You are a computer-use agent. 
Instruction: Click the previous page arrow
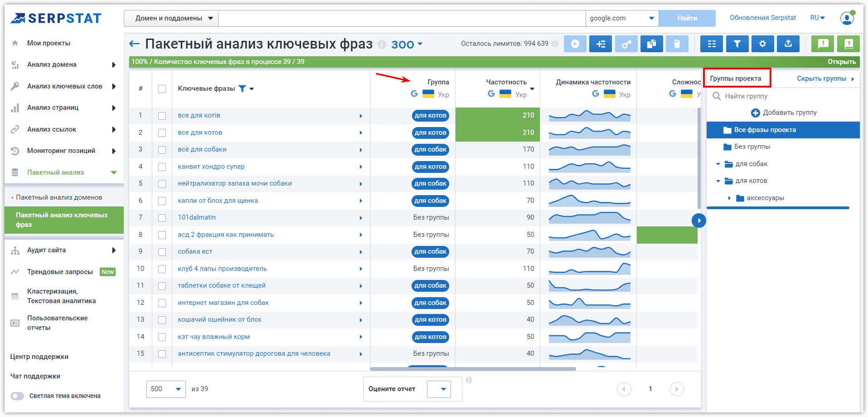[x=624, y=389]
